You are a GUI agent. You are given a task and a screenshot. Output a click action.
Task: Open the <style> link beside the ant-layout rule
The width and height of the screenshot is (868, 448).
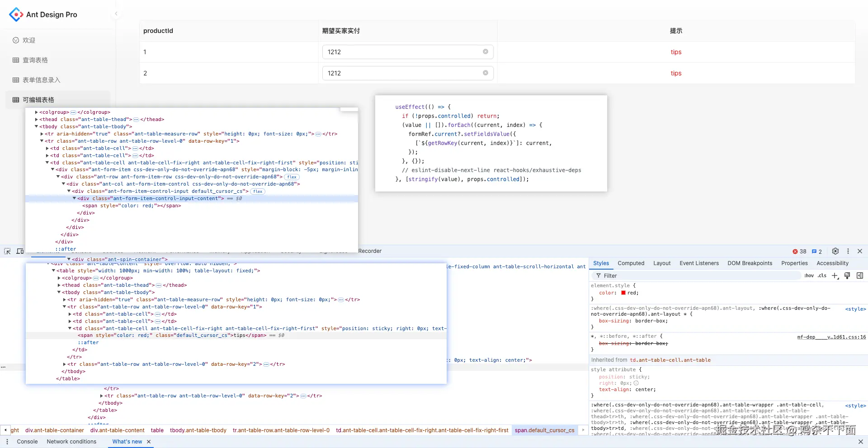tap(855, 309)
